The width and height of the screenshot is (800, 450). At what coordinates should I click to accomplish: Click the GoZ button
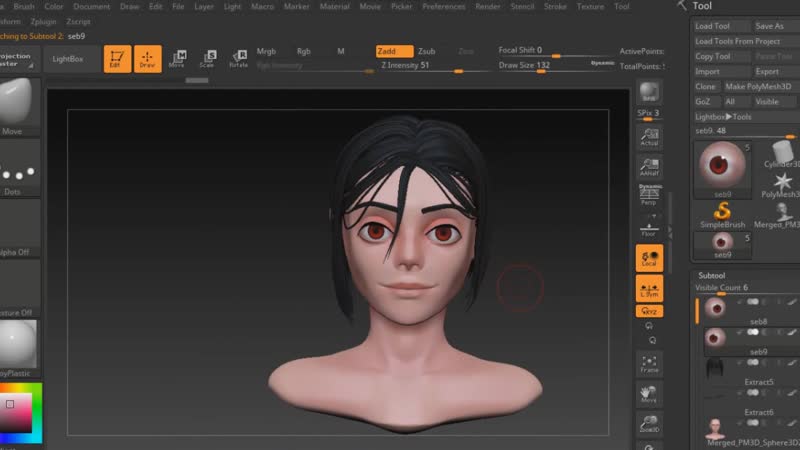[x=705, y=102]
